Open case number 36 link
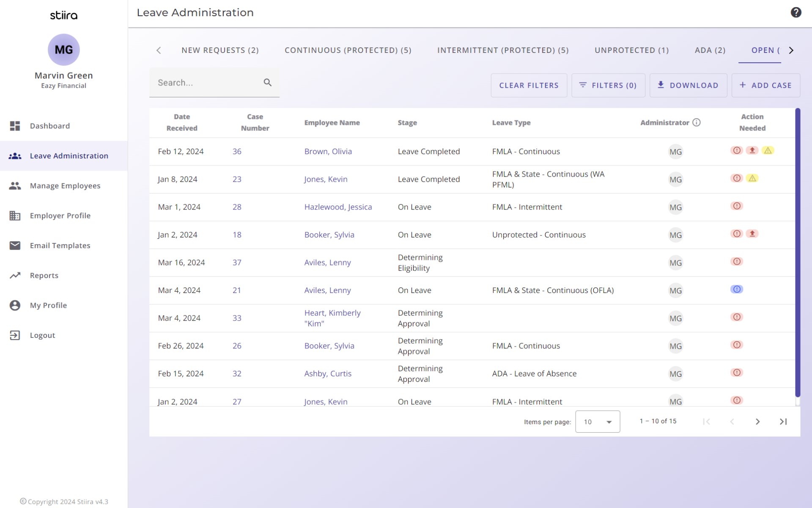 pyautogui.click(x=237, y=152)
